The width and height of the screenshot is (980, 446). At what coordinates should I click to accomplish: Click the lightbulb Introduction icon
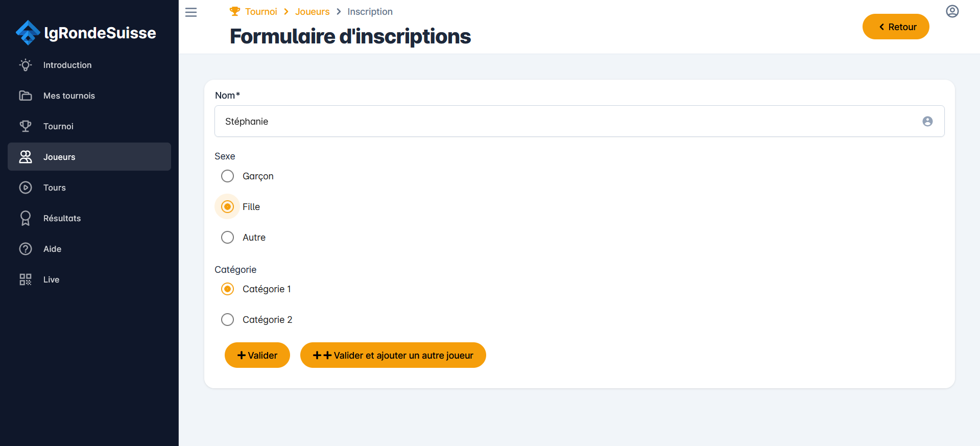click(26, 65)
